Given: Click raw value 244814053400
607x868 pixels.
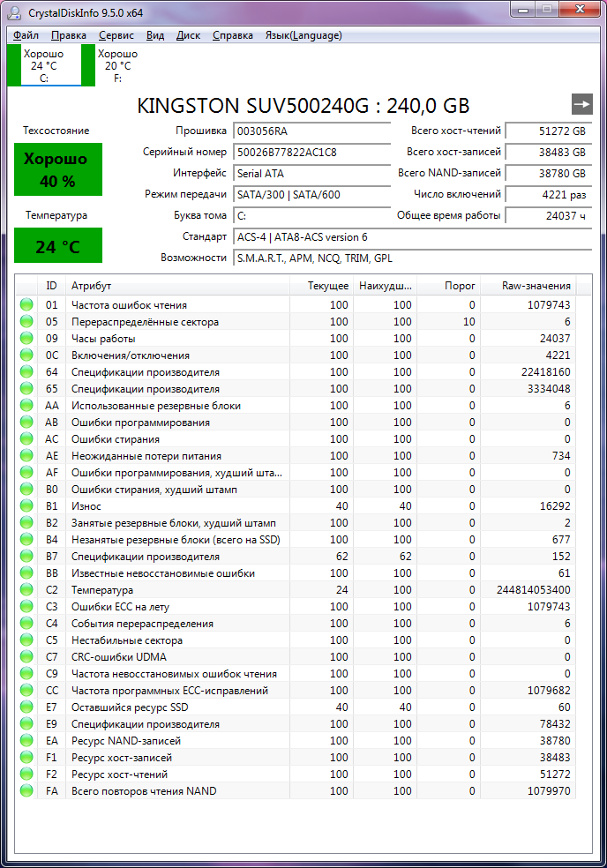Looking at the screenshot, I should pos(534,589).
